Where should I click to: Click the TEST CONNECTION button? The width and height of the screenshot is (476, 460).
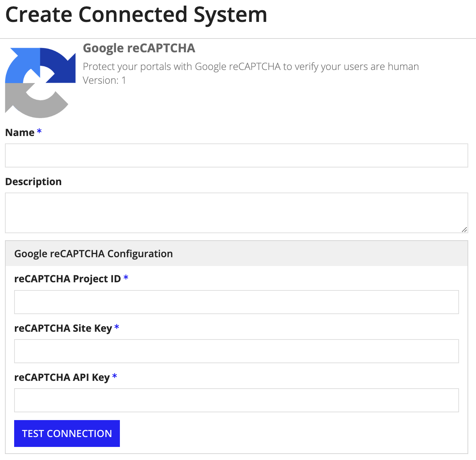[x=67, y=434]
